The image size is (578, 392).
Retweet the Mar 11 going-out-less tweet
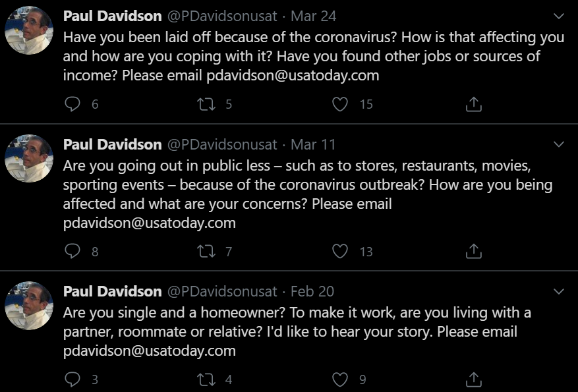pyautogui.click(x=207, y=251)
